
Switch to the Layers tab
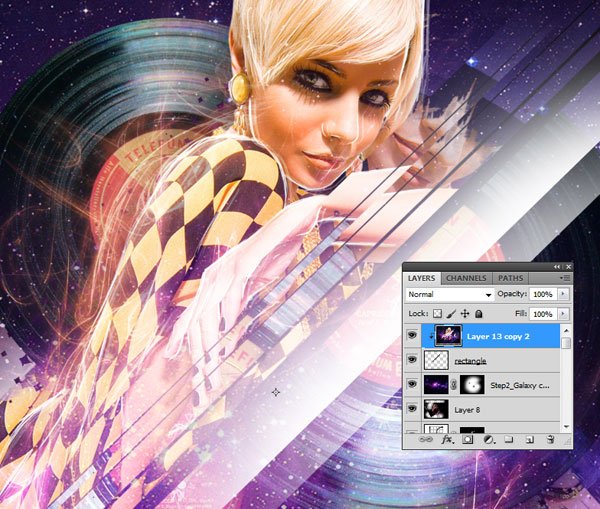pos(421,278)
